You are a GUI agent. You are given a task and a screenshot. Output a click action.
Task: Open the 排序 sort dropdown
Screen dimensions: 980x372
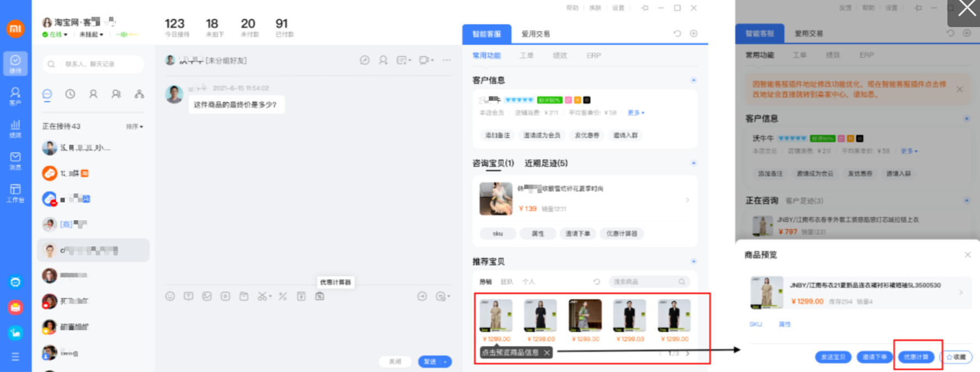pyautogui.click(x=134, y=126)
